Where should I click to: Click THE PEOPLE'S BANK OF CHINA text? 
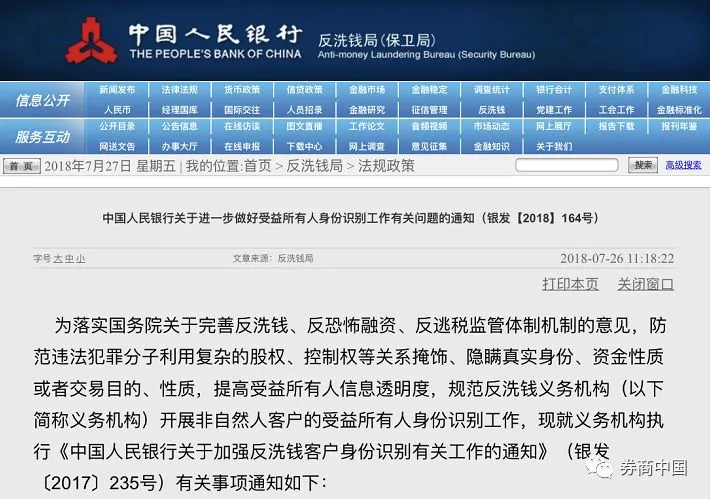pos(216,54)
